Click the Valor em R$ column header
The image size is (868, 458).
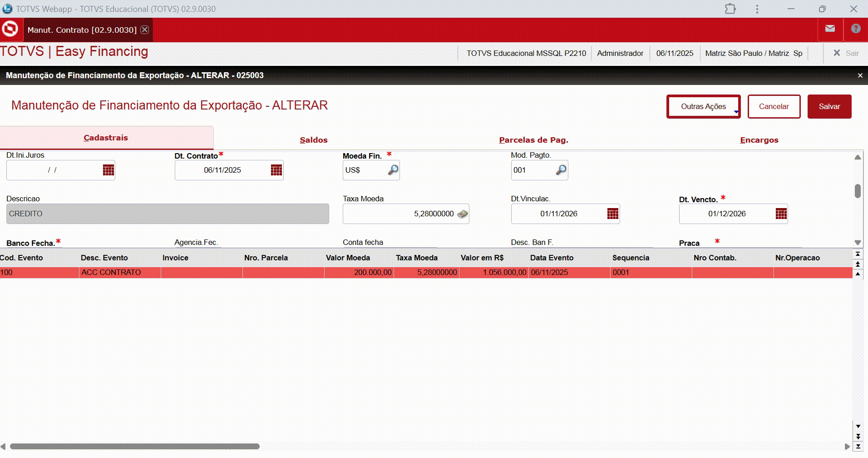point(482,258)
